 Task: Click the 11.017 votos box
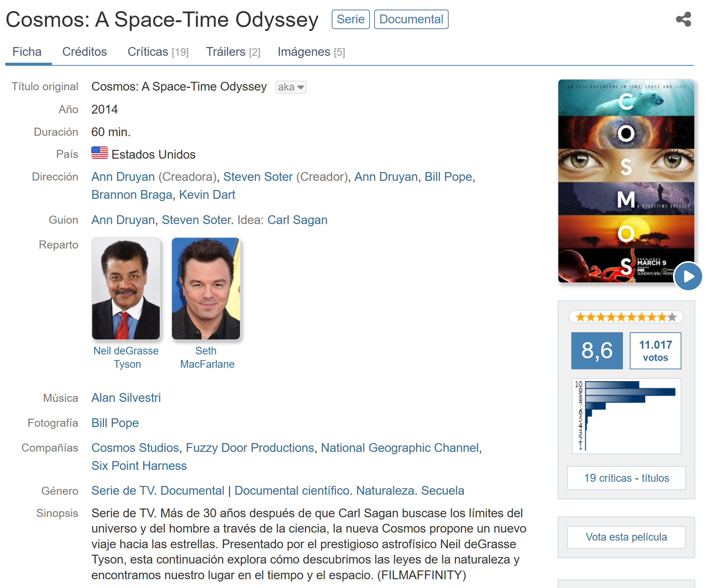[x=655, y=351]
